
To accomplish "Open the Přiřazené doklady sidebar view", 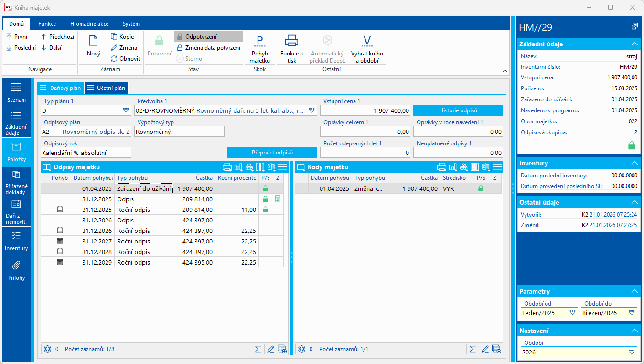I will [16, 182].
